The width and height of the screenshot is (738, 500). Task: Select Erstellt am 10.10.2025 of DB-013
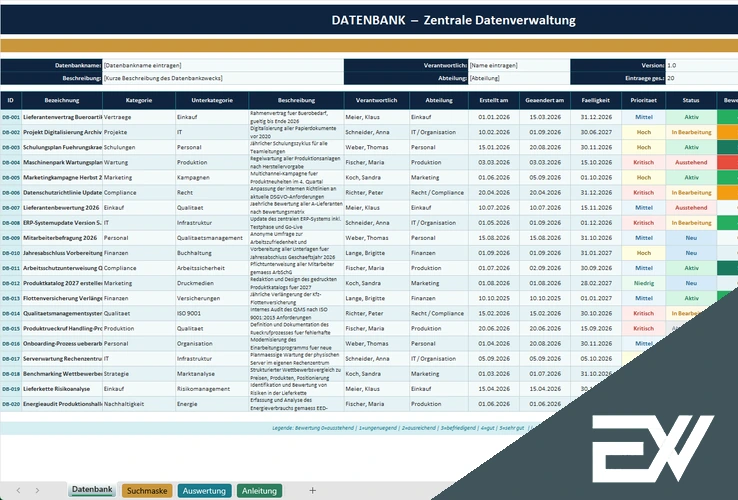coord(494,298)
